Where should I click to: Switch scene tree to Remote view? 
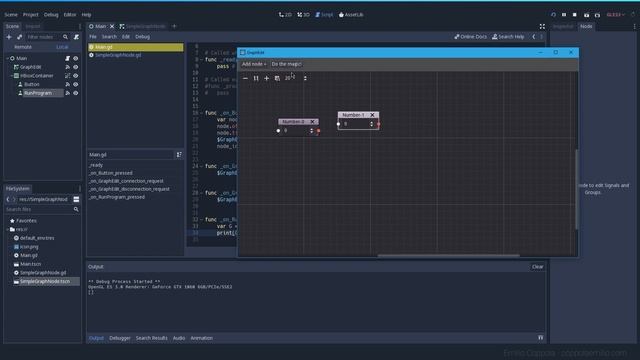click(x=23, y=47)
